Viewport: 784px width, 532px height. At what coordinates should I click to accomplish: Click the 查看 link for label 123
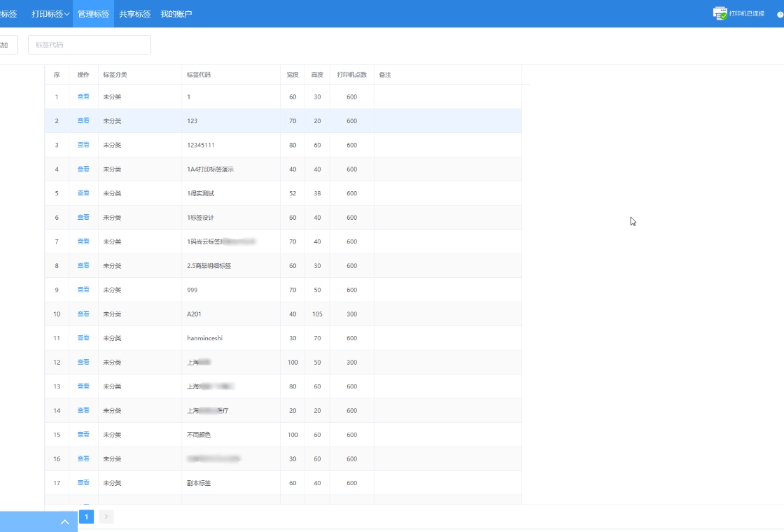coord(83,120)
